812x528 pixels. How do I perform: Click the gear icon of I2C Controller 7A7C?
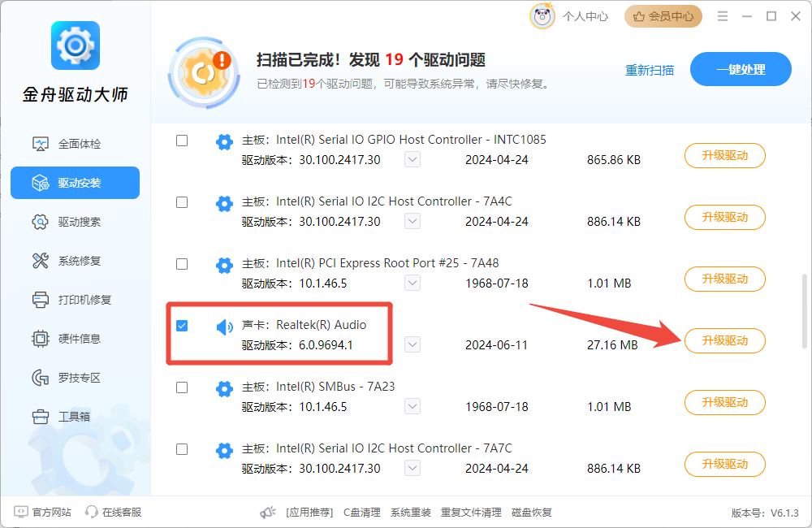[x=224, y=450]
